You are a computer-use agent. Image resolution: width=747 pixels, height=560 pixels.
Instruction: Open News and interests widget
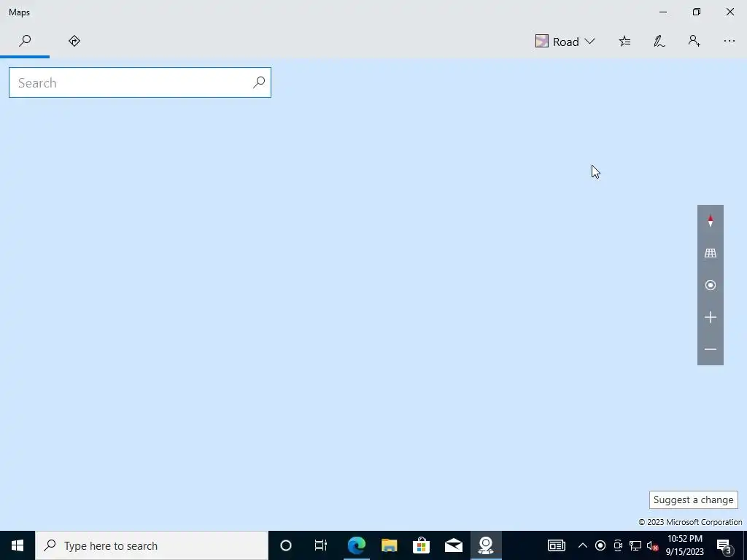pos(556,545)
